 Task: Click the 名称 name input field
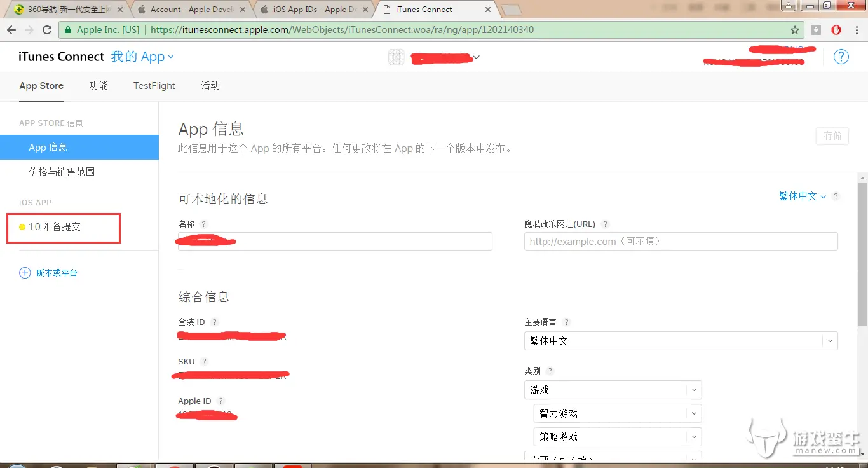(335, 241)
